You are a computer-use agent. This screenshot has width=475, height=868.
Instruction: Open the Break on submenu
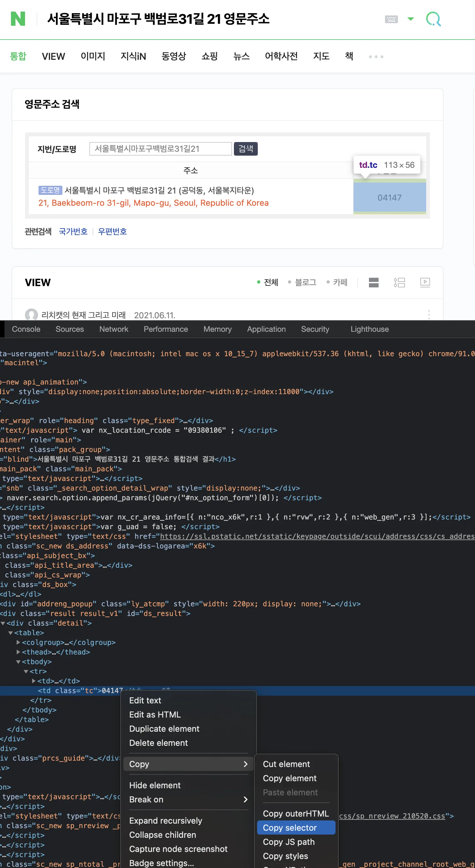click(189, 800)
